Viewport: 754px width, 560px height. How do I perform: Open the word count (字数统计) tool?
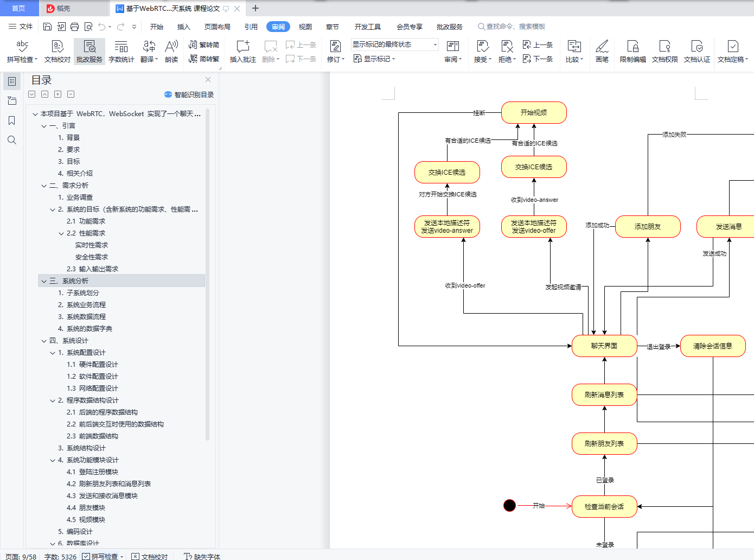coord(122,52)
